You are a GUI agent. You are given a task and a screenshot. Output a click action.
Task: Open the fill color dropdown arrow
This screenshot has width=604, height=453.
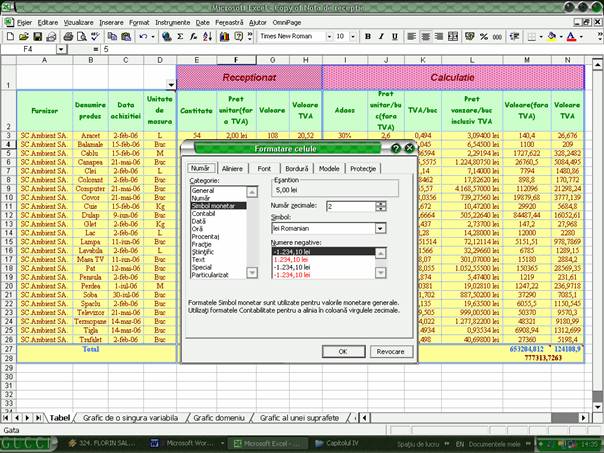coord(561,37)
